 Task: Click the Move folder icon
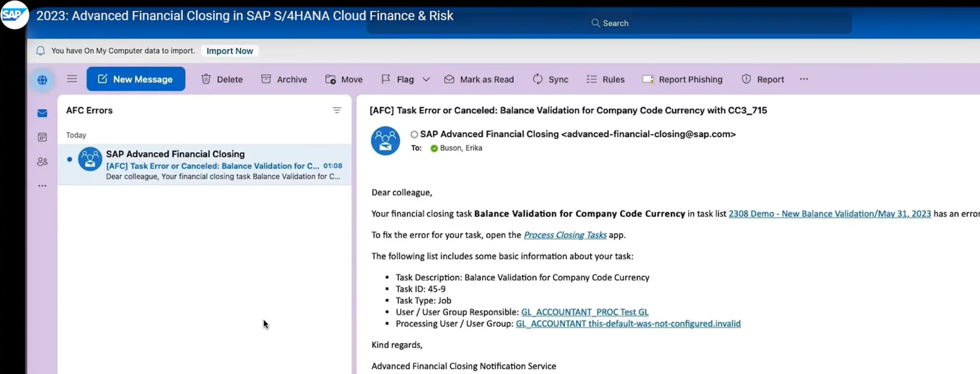(x=330, y=79)
